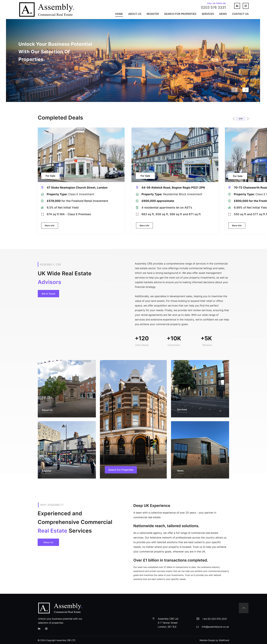Click the Get in Touch button

coord(48,294)
